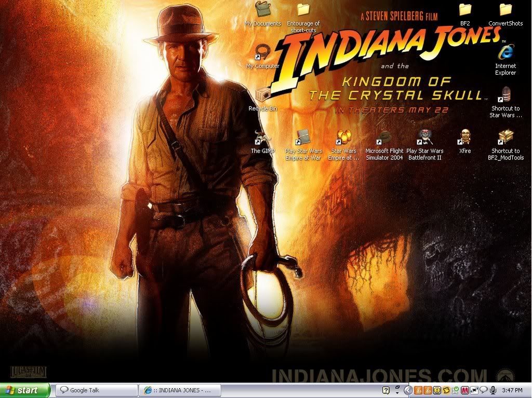Open the Windows start menu
This screenshot has height=398, width=532.
(25, 390)
